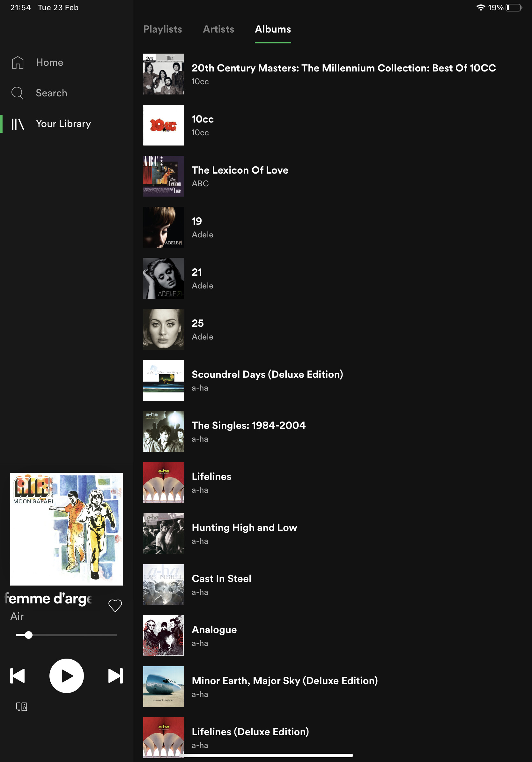Viewport: 532px width, 762px height.
Task: Skip to the next track
Action: coord(115,676)
